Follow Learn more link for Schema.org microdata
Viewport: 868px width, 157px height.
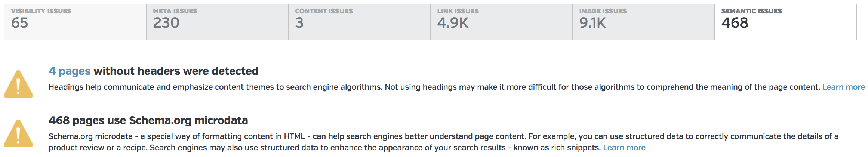pyautogui.click(x=624, y=148)
